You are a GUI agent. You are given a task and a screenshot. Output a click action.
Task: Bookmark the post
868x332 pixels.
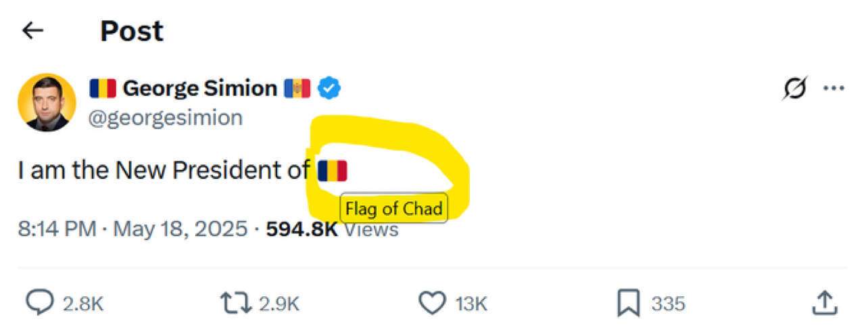[628, 304]
